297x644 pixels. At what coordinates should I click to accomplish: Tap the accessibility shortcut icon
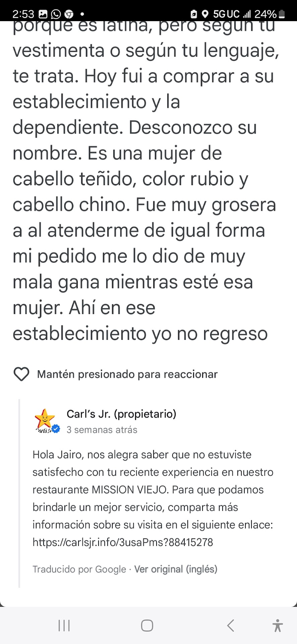coord(278,626)
